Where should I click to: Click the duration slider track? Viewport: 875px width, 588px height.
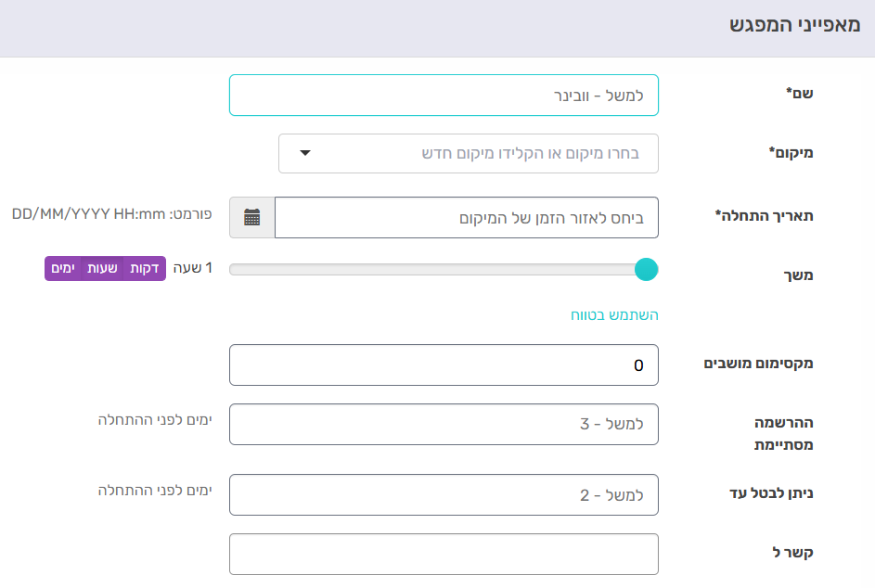[431, 270]
